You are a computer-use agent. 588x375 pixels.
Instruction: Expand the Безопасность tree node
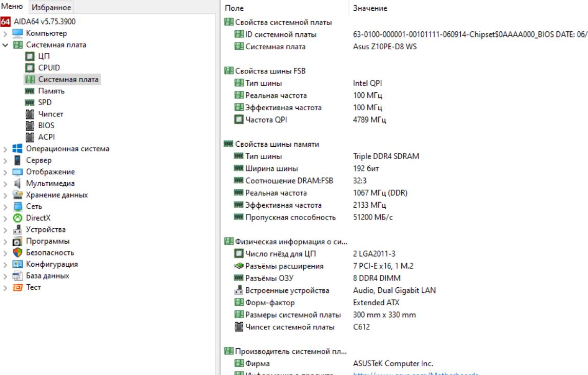click(x=5, y=253)
